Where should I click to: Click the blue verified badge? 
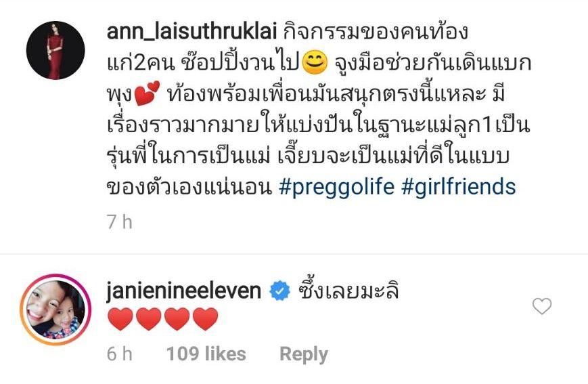(279, 291)
